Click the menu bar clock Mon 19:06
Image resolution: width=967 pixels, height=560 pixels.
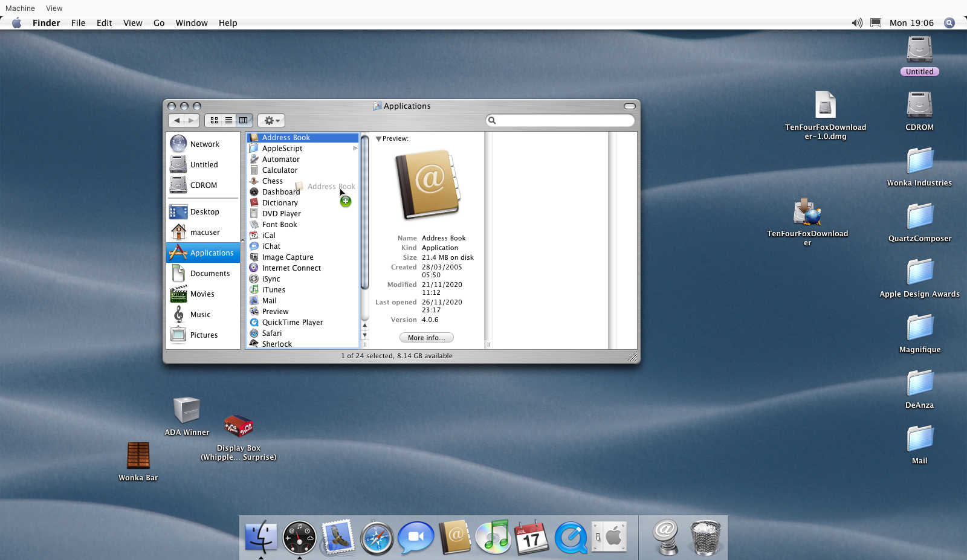pos(911,23)
